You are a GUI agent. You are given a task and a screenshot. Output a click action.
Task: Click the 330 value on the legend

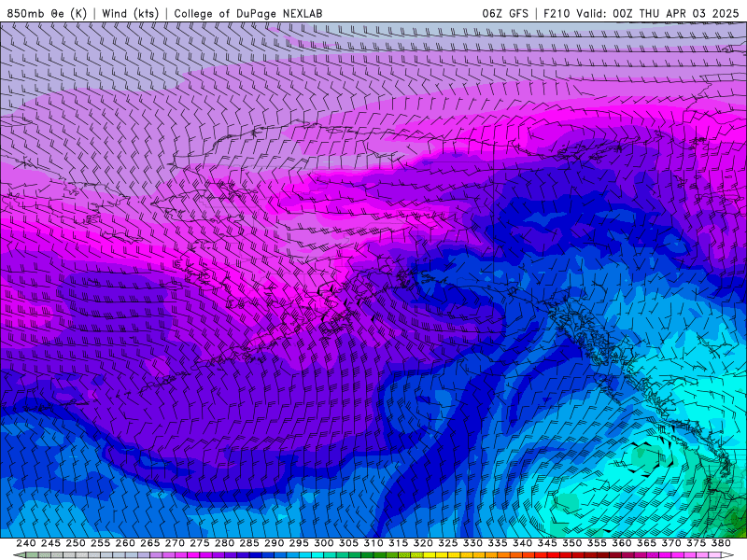(472, 543)
